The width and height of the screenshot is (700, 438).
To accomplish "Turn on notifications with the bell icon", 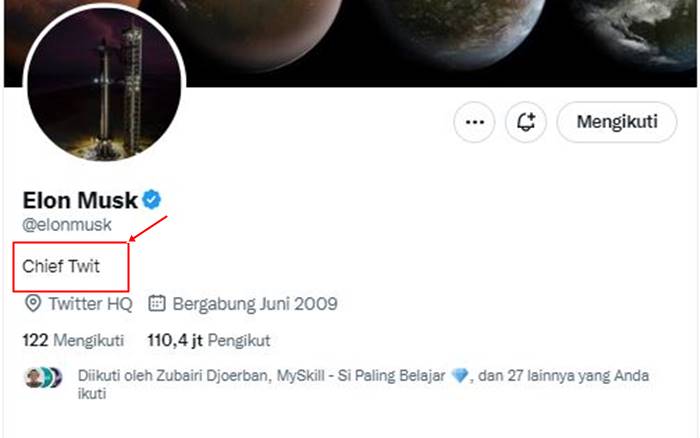I will click(x=525, y=122).
